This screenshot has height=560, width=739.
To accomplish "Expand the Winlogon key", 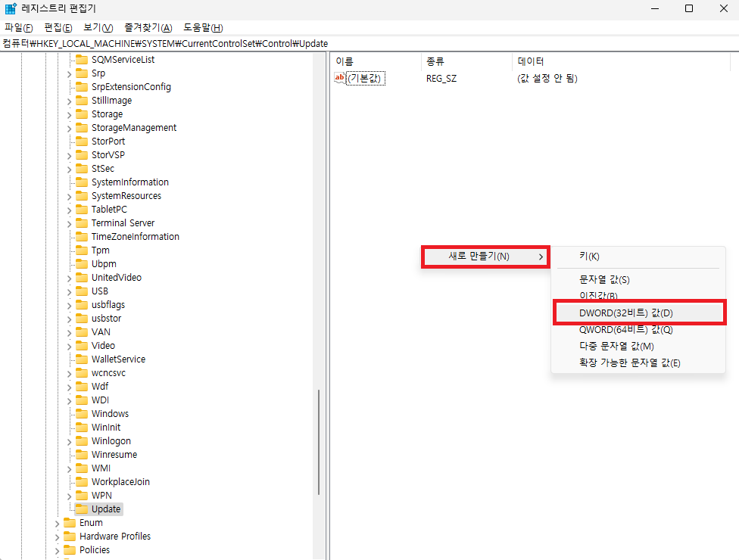I will coord(70,442).
